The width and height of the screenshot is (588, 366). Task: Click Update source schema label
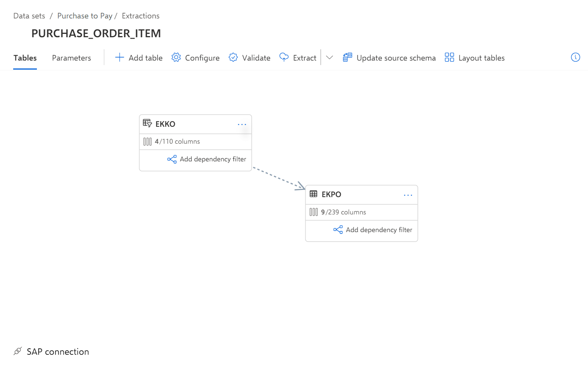click(396, 58)
